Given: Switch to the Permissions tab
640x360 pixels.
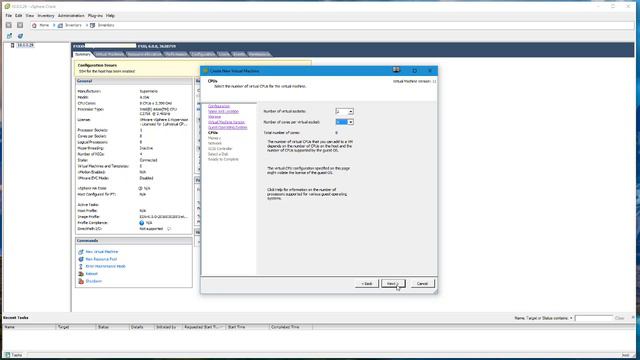Looking at the screenshot, I should (x=259, y=54).
